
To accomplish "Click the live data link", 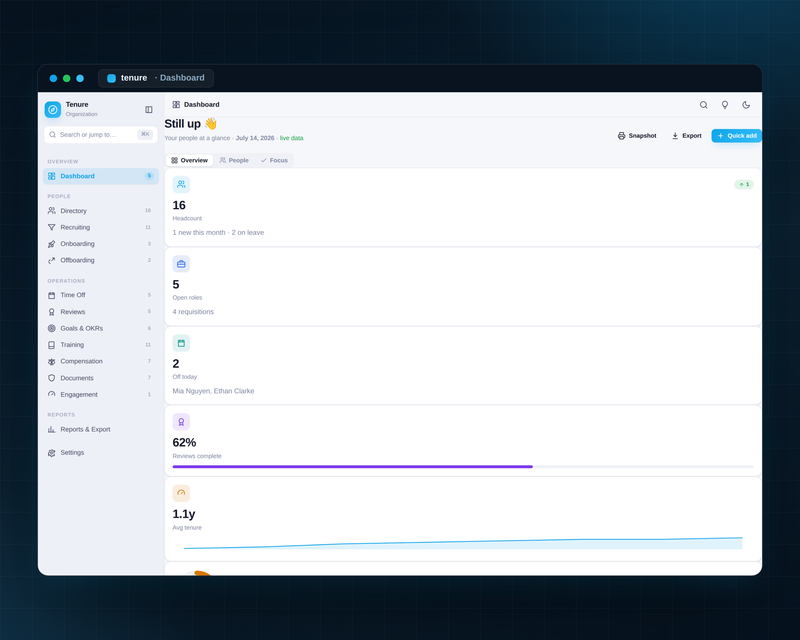I will 291,138.
